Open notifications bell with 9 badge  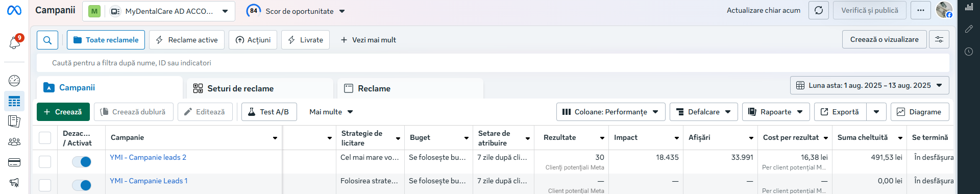click(15, 42)
